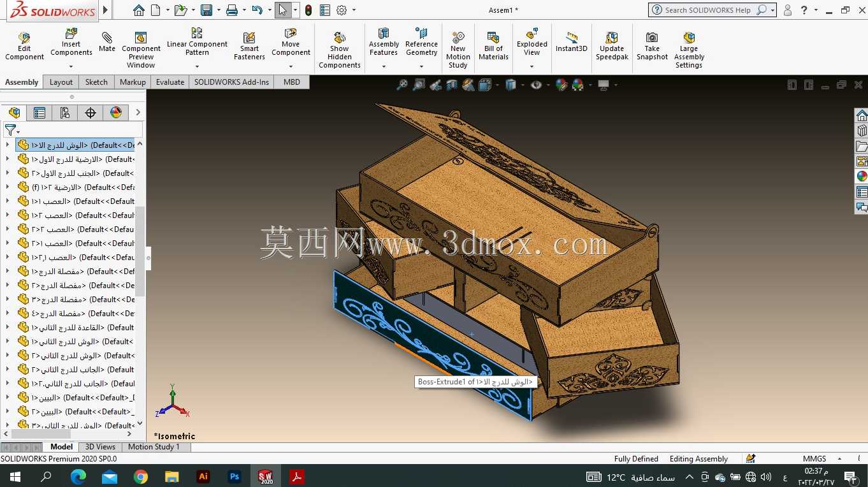
Task: Open Save dropdown arrow
Action: [218, 10]
